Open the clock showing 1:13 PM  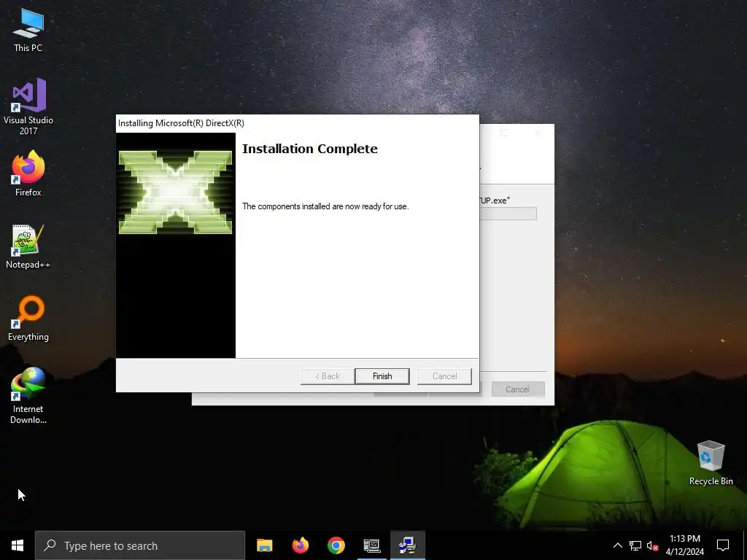click(684, 545)
